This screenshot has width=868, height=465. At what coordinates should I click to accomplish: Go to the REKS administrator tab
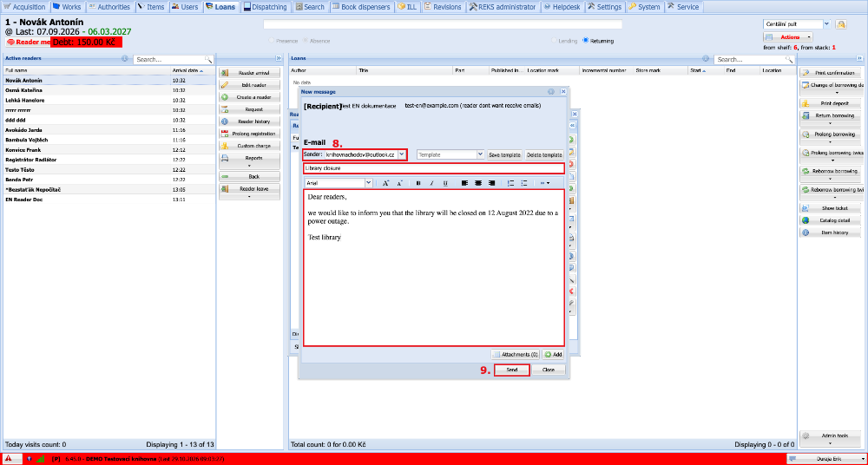point(503,7)
